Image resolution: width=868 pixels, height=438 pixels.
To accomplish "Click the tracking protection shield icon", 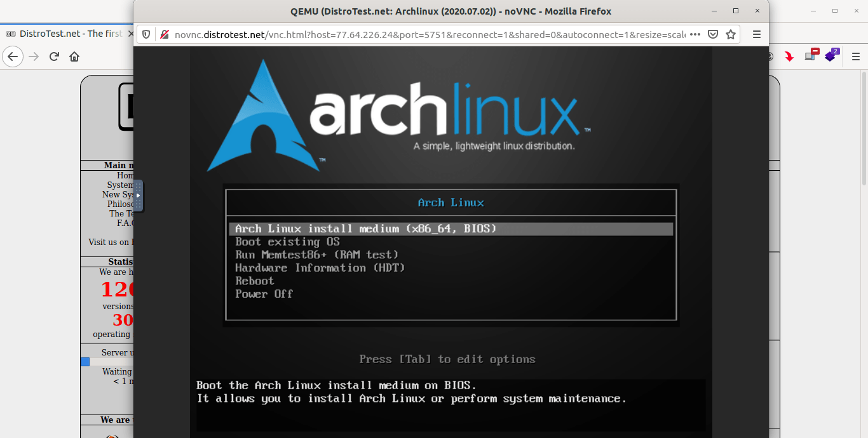I will 146,34.
